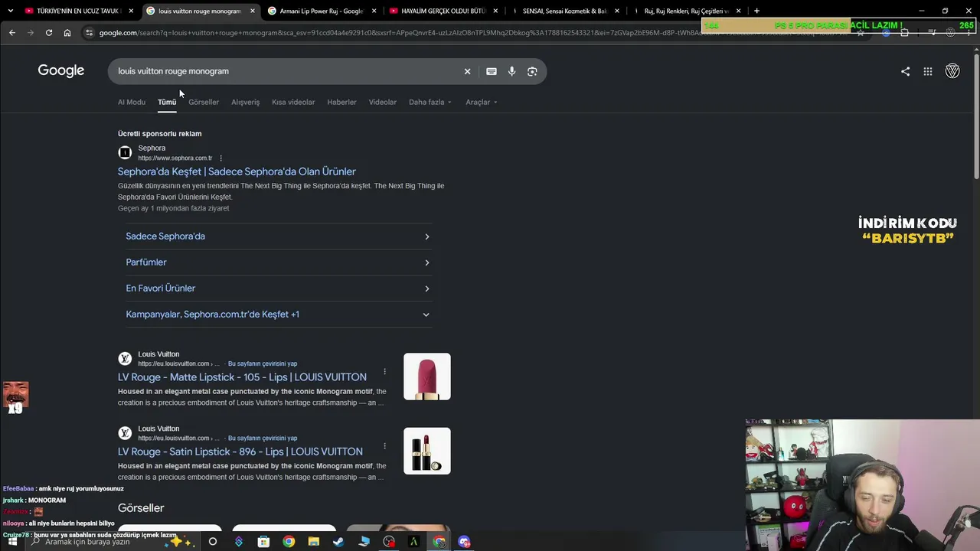Open the LV Rouge Satin Lipstick 896 result
This screenshot has height=551, width=980.
click(x=240, y=452)
